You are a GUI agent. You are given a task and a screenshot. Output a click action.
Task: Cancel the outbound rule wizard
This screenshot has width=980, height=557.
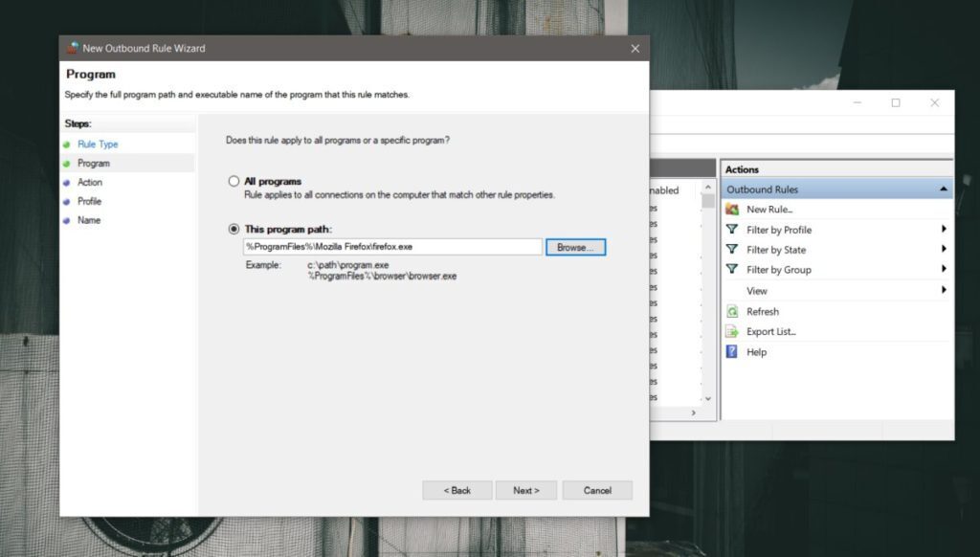click(597, 489)
